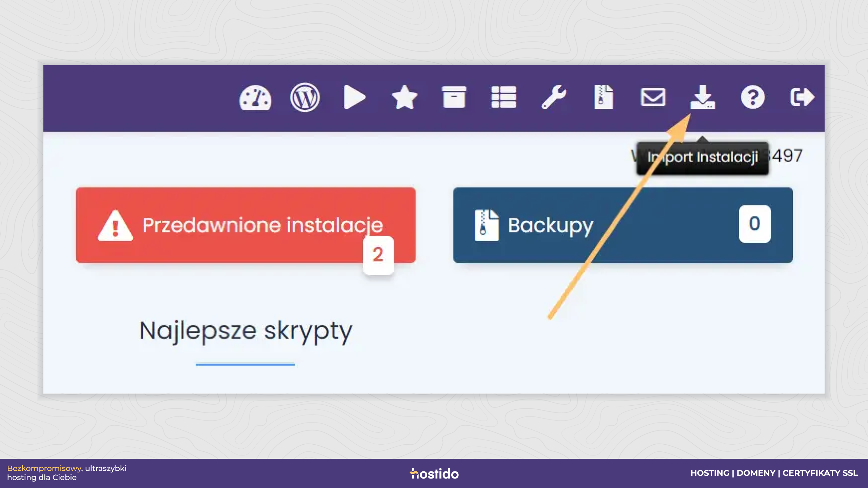Click the warning triangle icon

point(115,226)
